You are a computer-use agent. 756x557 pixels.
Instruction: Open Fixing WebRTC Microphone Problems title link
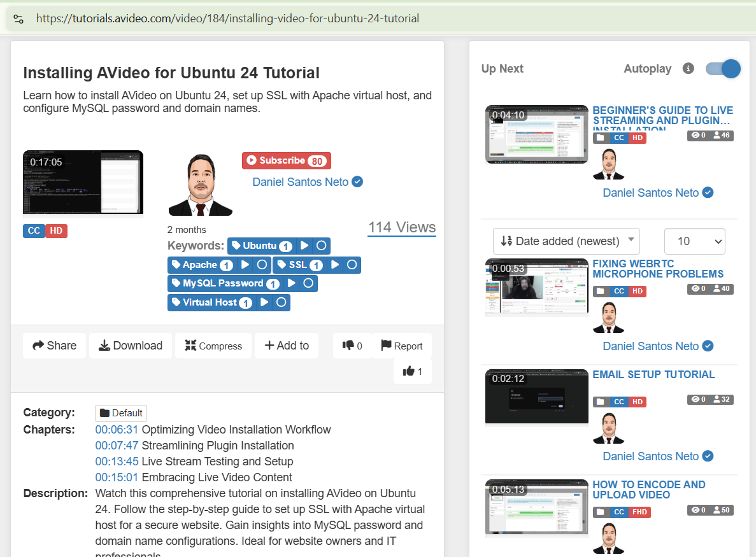point(658,269)
